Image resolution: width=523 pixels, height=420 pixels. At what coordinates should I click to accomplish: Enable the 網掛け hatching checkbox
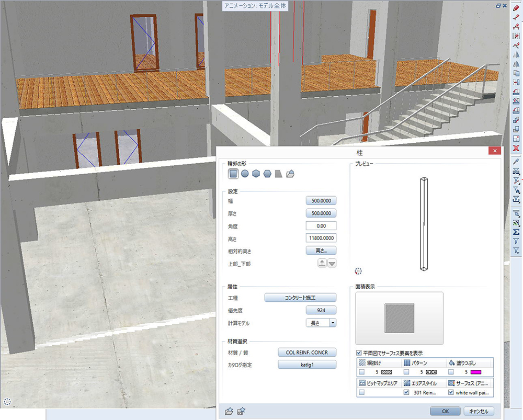(361, 372)
